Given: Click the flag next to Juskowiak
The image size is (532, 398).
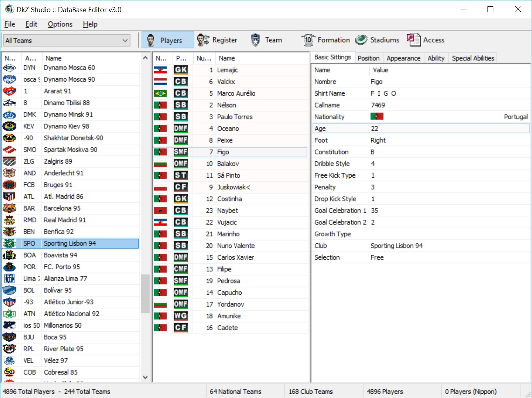Looking at the screenshot, I should point(160,187).
